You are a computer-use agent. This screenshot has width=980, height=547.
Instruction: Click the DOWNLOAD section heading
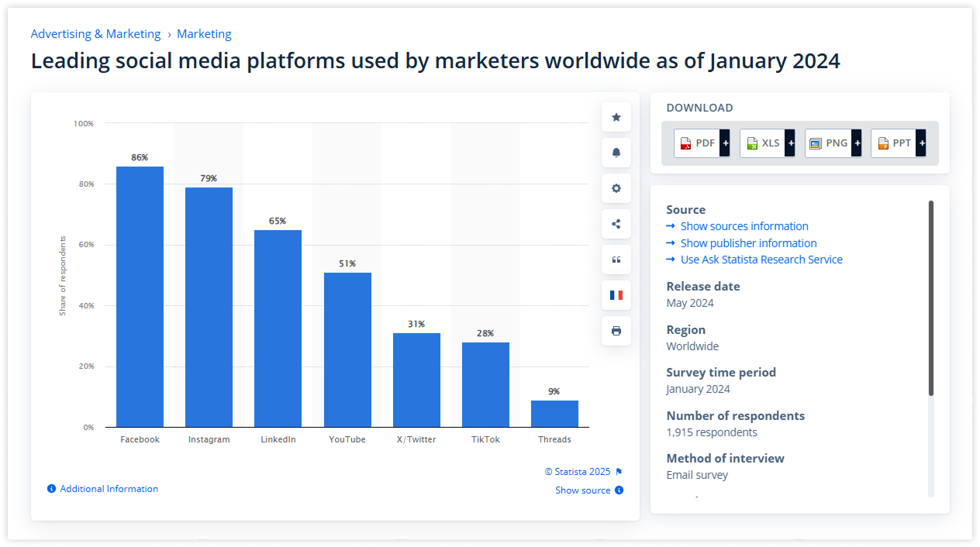699,108
